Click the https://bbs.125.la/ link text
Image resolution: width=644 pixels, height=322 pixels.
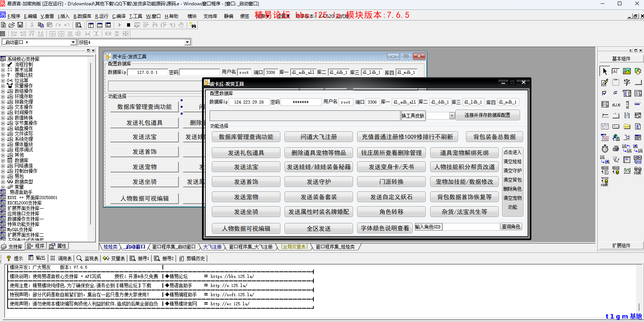(x=232, y=276)
